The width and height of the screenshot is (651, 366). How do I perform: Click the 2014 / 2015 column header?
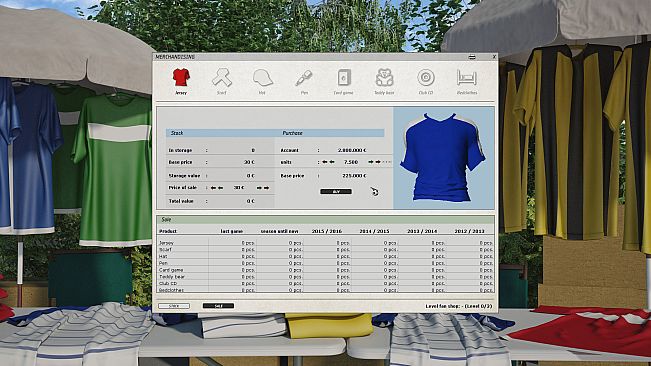374,231
